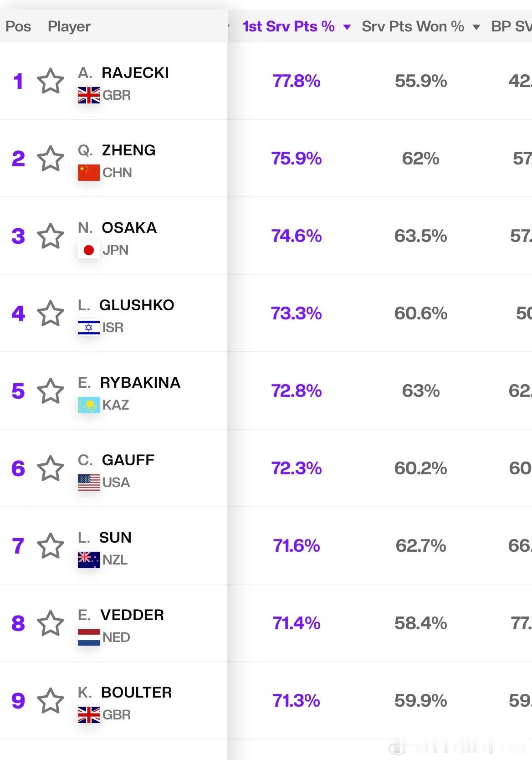Favorite A. Rajecki with the star icon
Image resolution: width=532 pixels, height=760 pixels.
[x=51, y=81]
